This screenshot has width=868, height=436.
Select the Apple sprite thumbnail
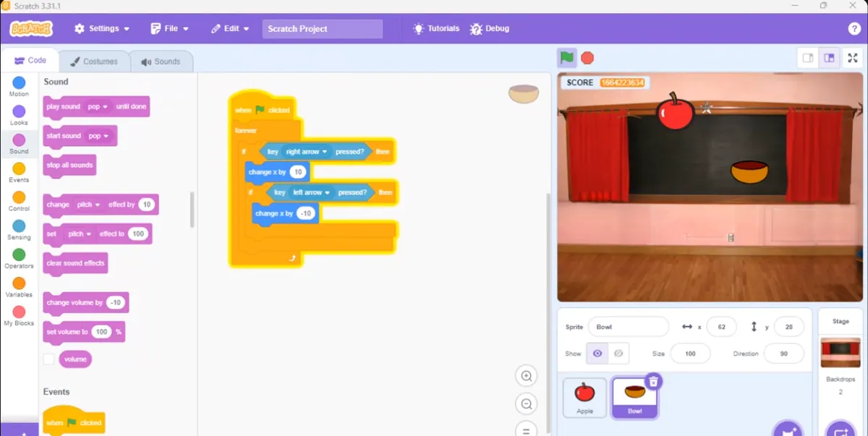click(x=584, y=398)
